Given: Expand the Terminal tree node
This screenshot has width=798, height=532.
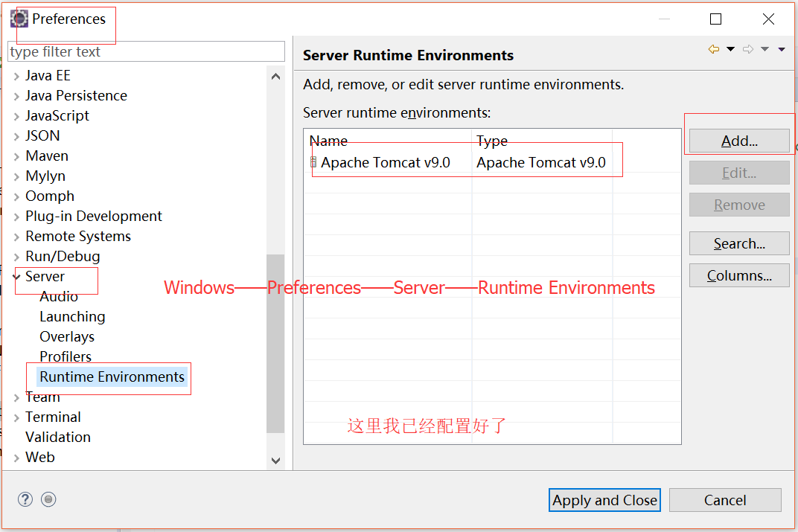Looking at the screenshot, I should pyautogui.click(x=16, y=417).
